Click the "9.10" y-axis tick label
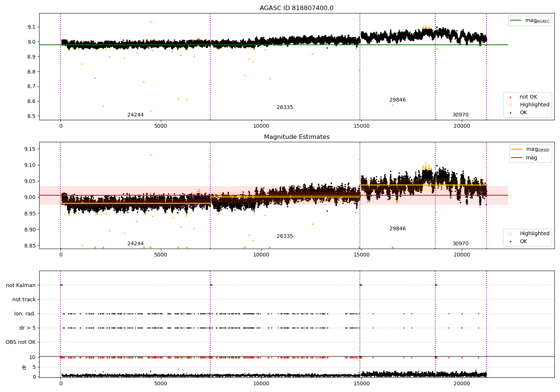 tap(30, 165)
